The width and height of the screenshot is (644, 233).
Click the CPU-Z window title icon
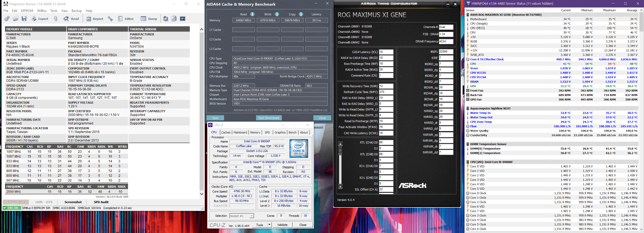point(211,125)
